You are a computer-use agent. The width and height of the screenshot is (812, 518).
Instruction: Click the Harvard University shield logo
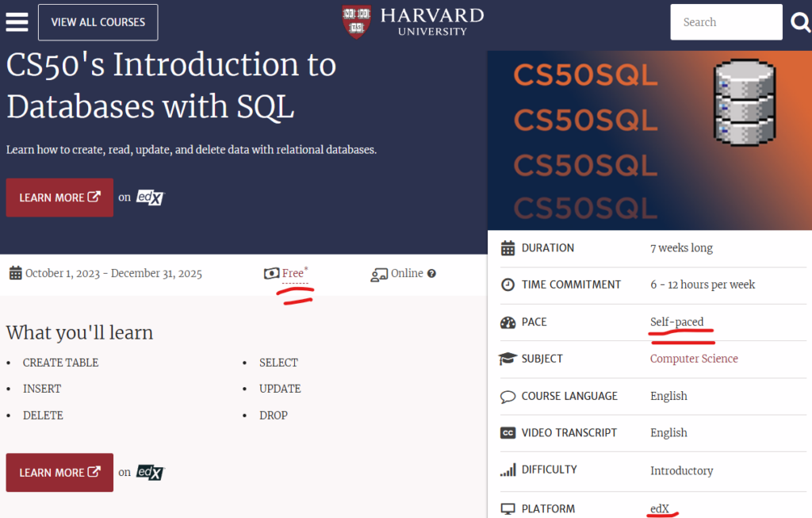[x=356, y=21]
